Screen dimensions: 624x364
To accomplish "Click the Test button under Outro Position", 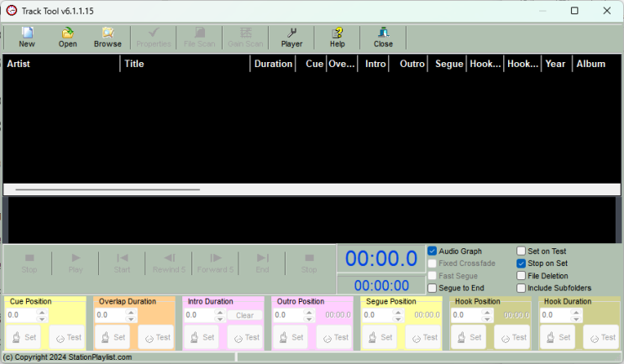I will point(335,337).
